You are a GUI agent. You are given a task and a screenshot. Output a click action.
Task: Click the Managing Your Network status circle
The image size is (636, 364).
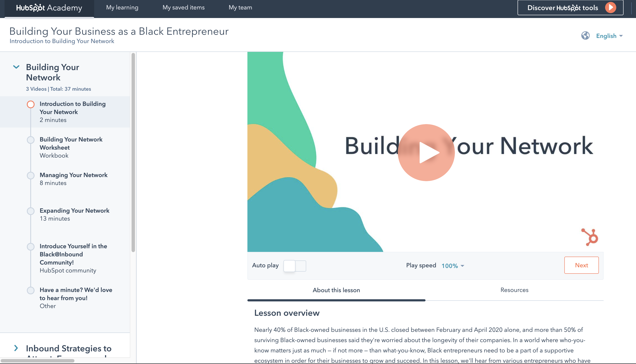coord(30,176)
